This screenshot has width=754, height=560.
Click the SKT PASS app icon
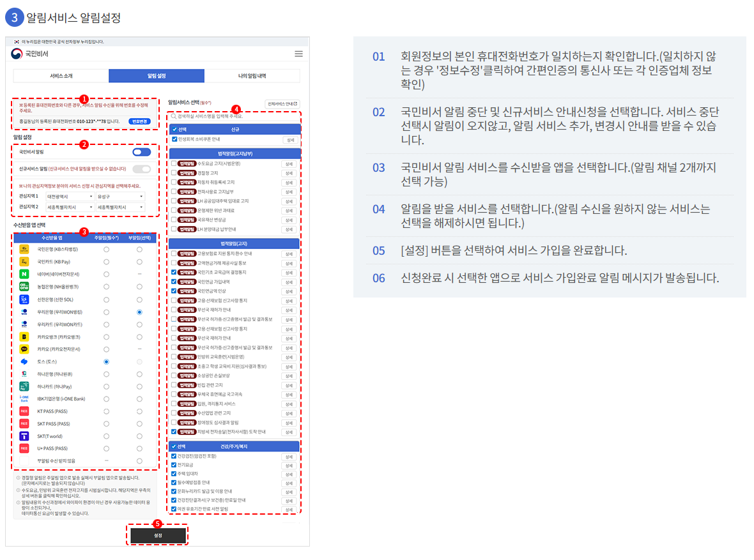coord(24,423)
